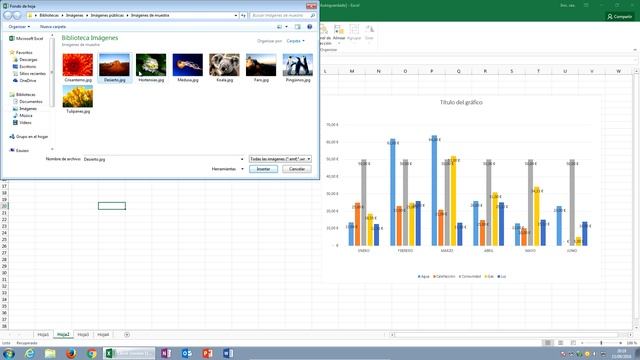Switch to Hoja2 sheet tab
640x360 pixels.
[63, 335]
